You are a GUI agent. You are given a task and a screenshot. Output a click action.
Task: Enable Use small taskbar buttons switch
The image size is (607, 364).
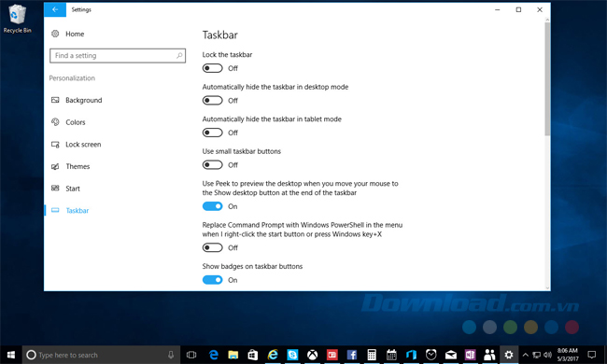pyautogui.click(x=213, y=165)
